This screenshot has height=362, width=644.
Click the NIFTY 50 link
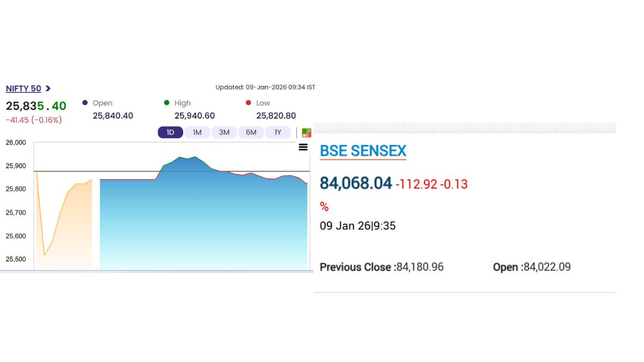23,88
